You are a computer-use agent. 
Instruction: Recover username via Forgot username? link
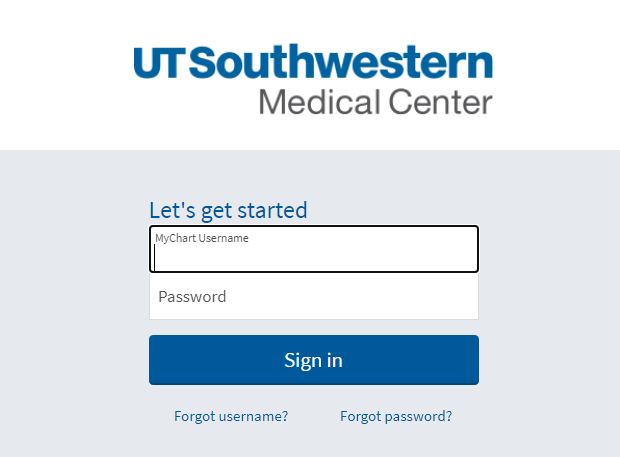pyautogui.click(x=231, y=417)
